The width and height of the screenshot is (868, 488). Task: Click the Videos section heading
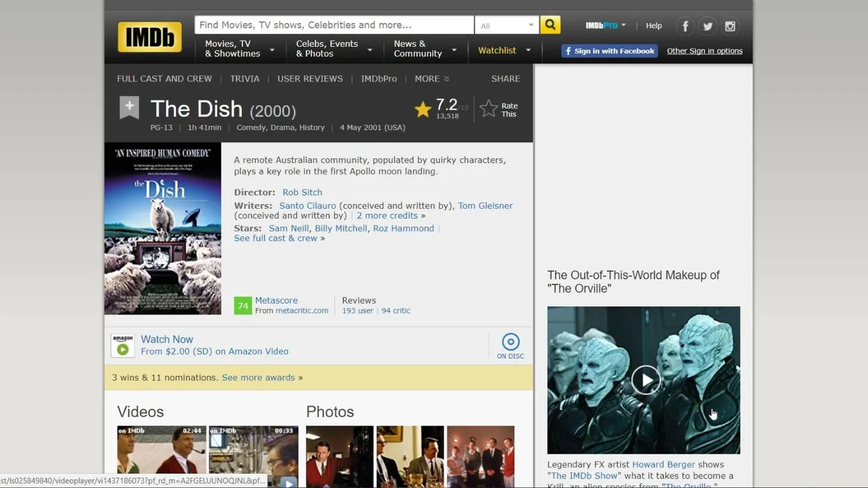click(x=140, y=412)
